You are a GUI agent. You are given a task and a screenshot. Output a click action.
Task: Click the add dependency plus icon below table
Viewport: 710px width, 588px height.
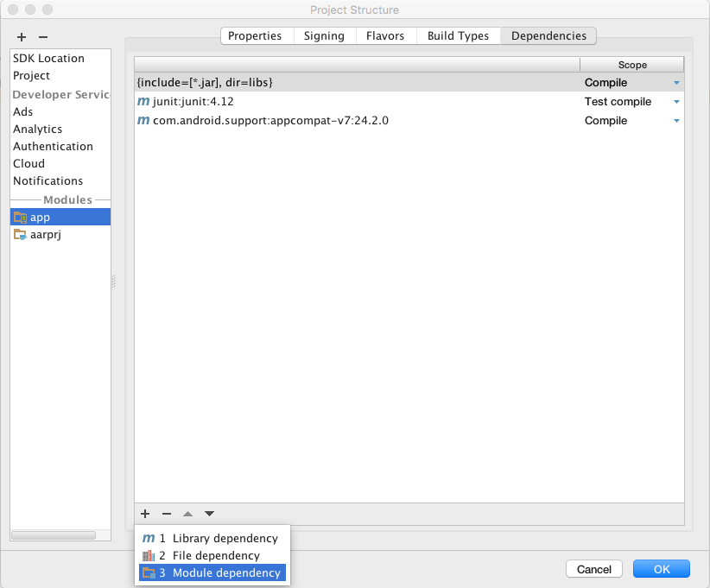[x=145, y=514]
